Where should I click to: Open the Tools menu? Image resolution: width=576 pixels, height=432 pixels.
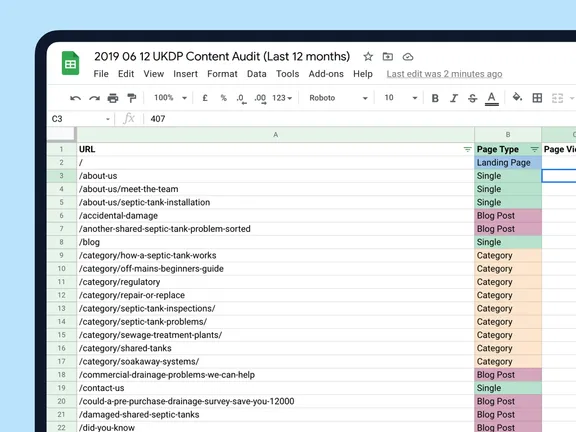288,74
